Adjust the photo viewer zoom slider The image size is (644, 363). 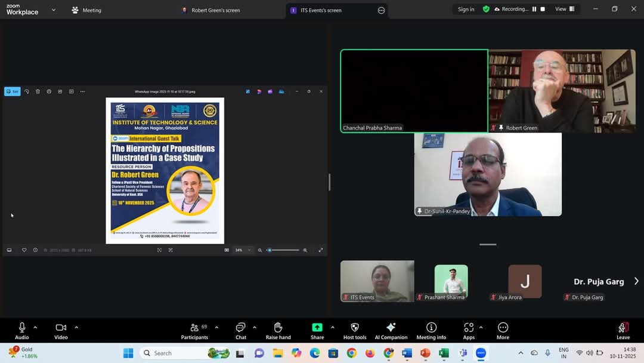(x=270, y=250)
